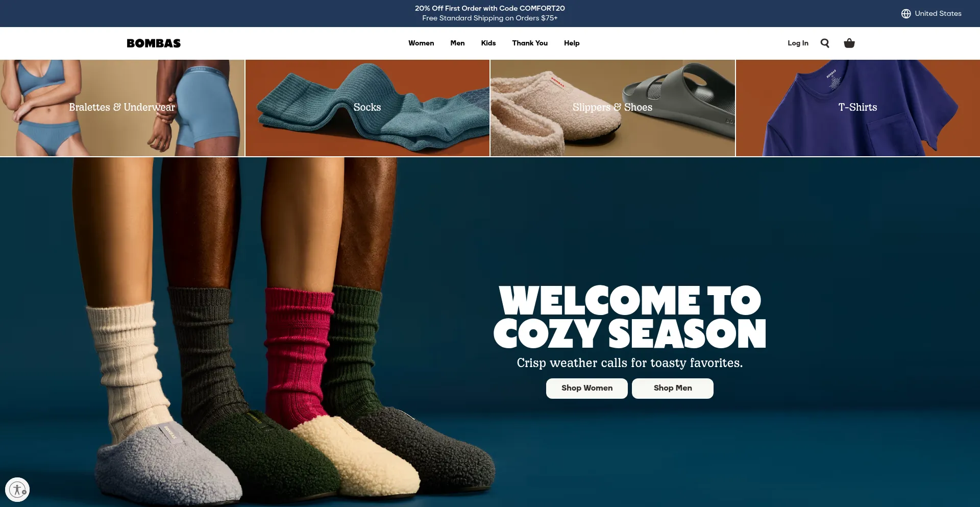
Task: Open the Slippers & Shoes category tile
Action: [x=612, y=108]
